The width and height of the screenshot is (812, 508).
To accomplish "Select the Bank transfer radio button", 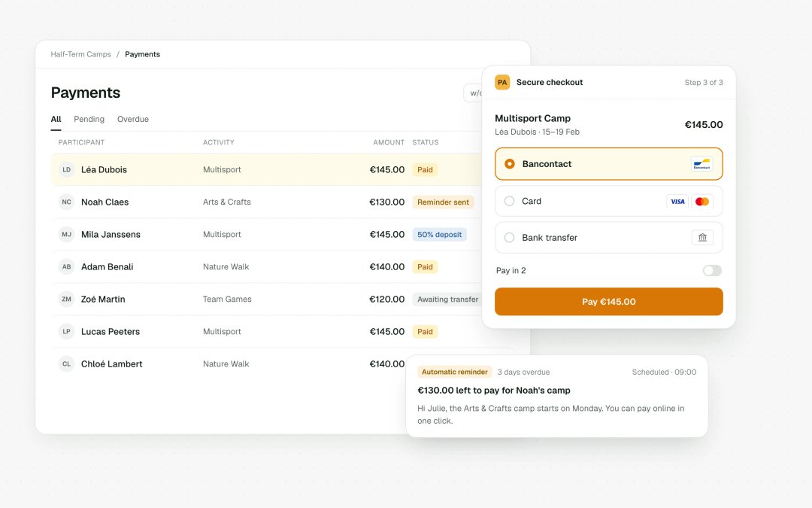I will click(x=510, y=237).
